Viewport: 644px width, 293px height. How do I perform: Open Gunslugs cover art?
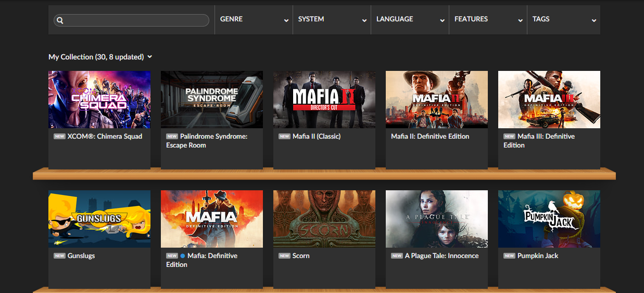pos(99,219)
